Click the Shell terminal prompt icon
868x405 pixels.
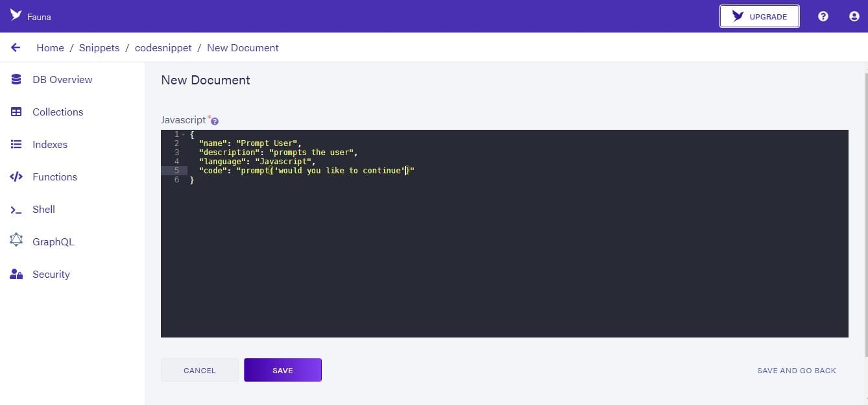click(x=16, y=210)
